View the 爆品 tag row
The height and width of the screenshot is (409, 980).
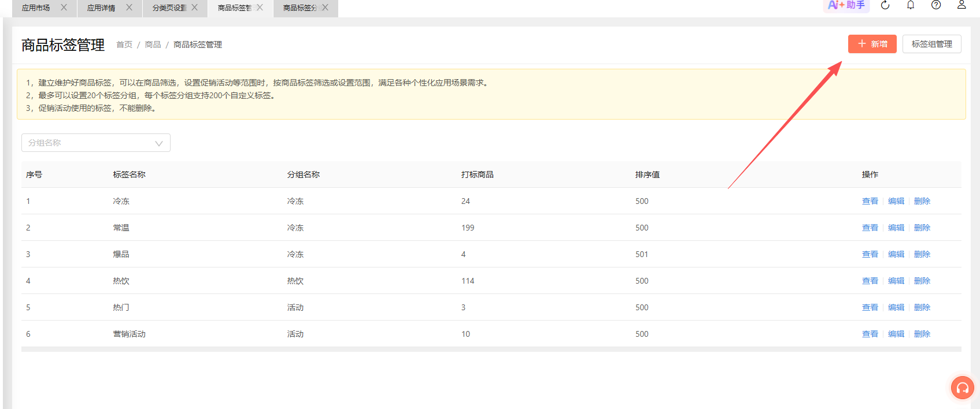870,254
